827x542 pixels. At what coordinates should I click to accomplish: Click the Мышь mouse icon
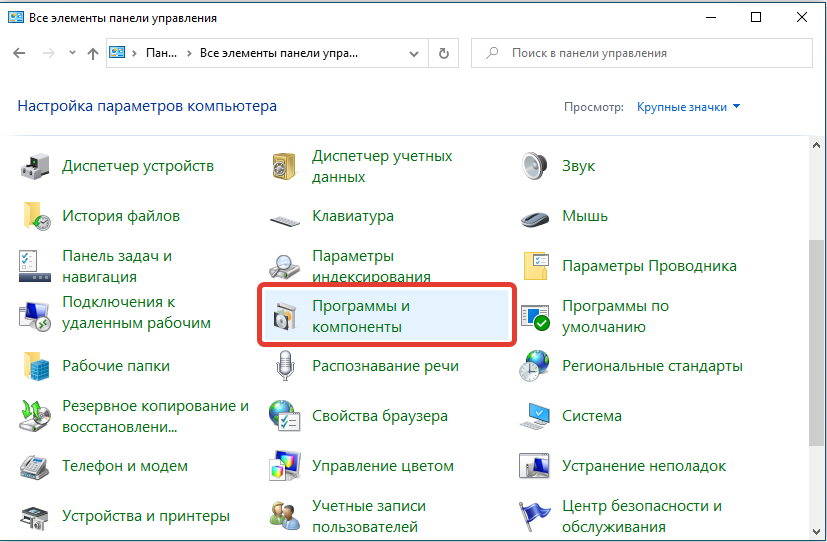click(x=535, y=217)
